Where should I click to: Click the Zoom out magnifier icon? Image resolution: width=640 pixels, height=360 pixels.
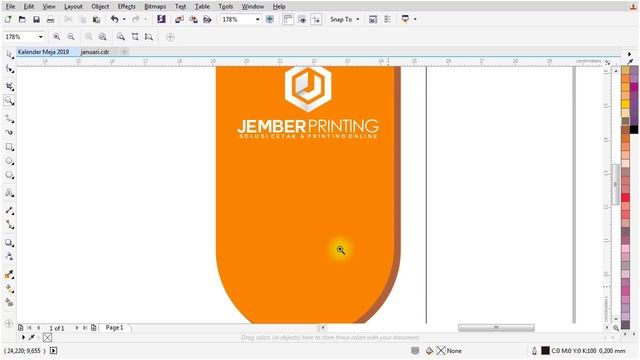(x=71, y=37)
